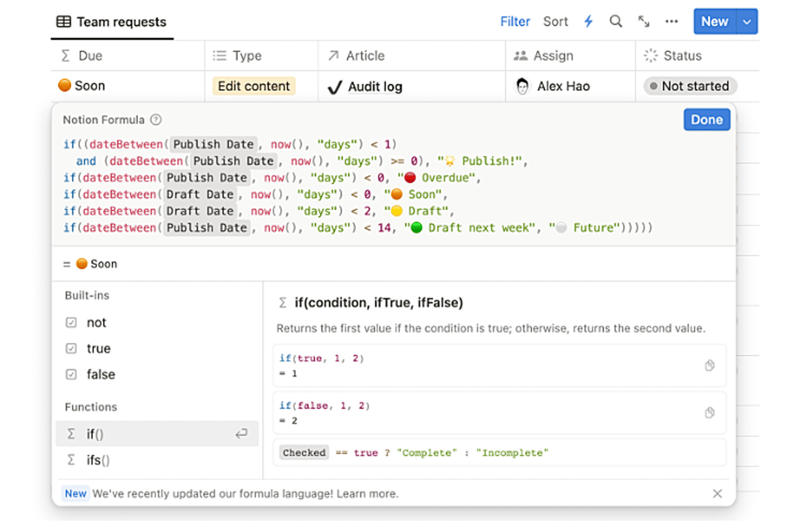Select the ifs() function in list

[x=157, y=460]
